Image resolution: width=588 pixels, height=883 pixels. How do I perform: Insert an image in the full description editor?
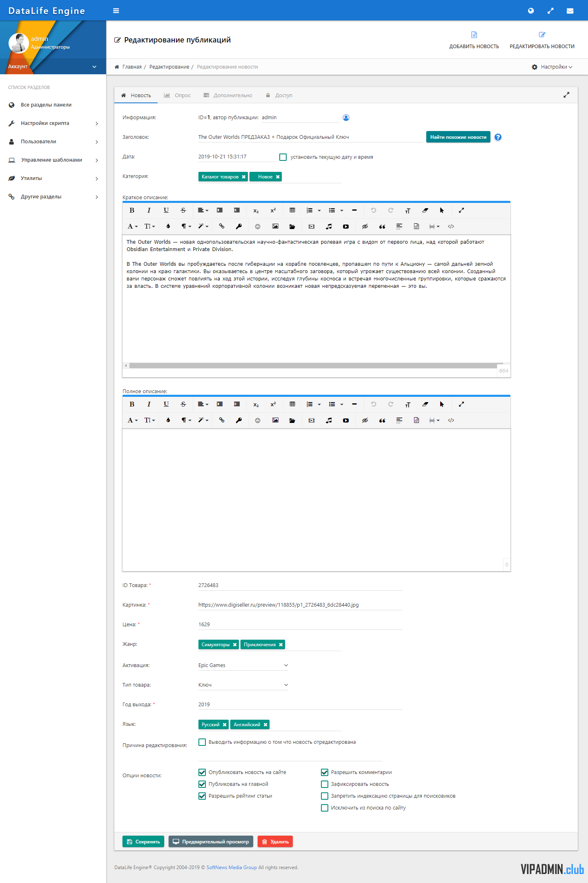pos(275,420)
